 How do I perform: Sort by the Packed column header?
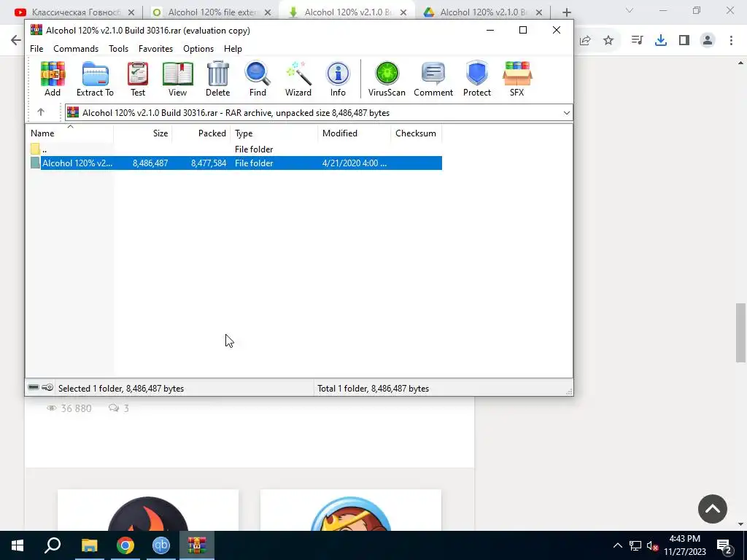[201, 133]
